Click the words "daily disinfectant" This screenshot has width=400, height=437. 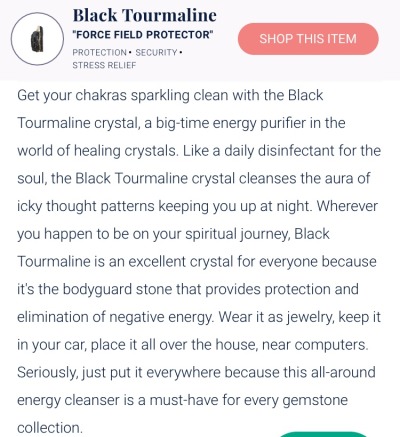point(279,151)
